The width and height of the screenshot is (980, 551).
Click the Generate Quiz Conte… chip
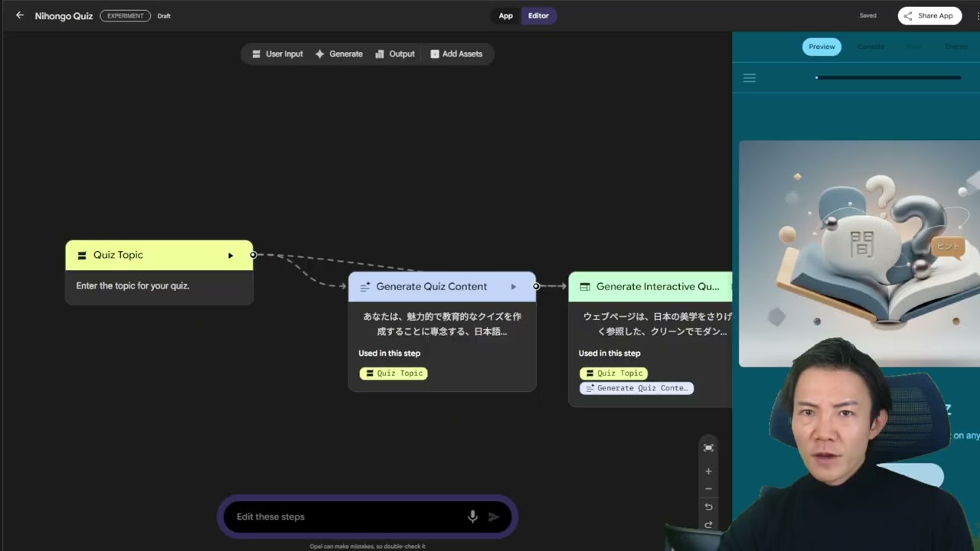[636, 388]
